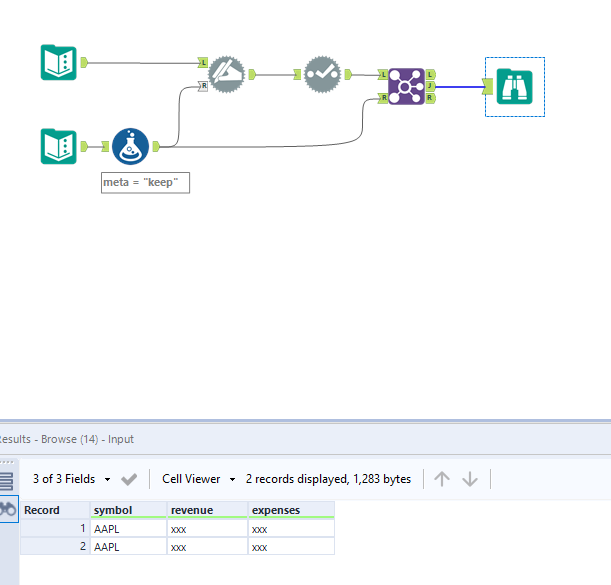611x585 pixels.
Task: Click the Join tool R output anchor
Action: [430, 98]
